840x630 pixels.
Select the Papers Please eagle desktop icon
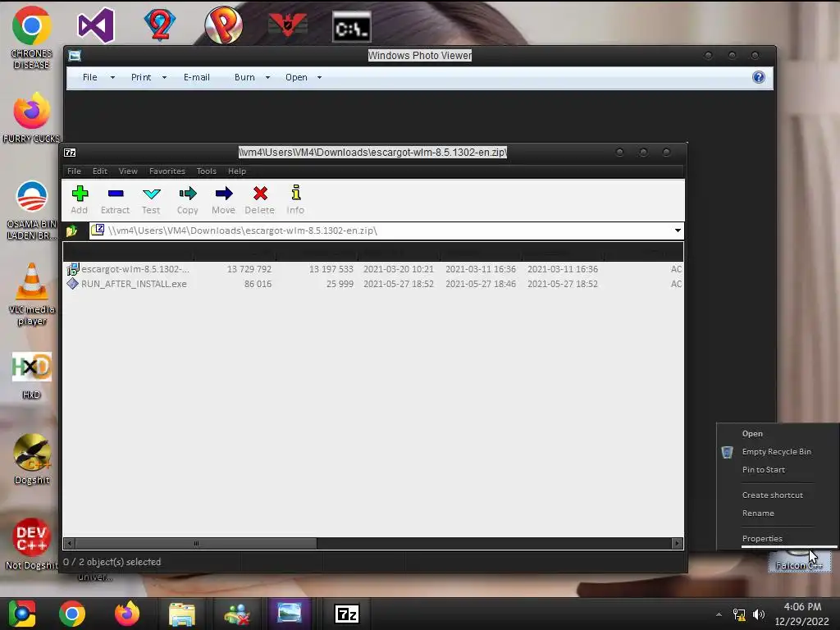(288, 25)
